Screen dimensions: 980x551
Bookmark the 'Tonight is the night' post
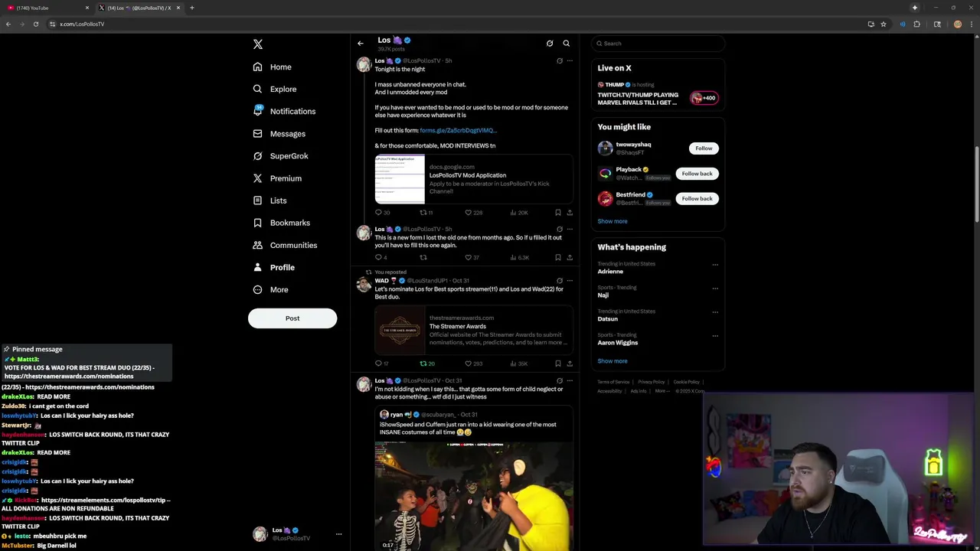click(x=558, y=213)
